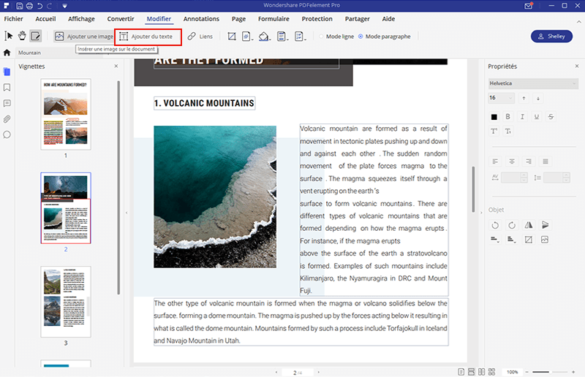Click the undo arrow in title bar
The width and height of the screenshot is (585, 377).
[x=40, y=6]
